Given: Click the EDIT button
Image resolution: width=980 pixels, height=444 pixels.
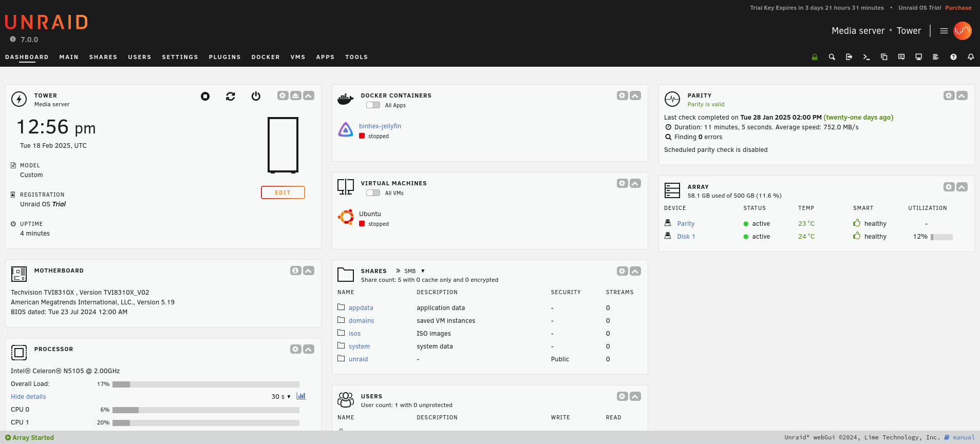Looking at the screenshot, I should (283, 192).
